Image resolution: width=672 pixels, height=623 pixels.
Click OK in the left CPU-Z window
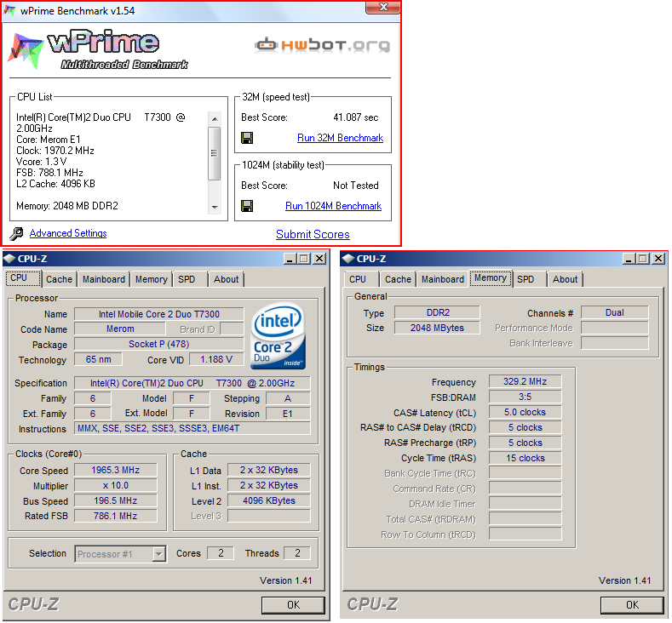tap(293, 605)
